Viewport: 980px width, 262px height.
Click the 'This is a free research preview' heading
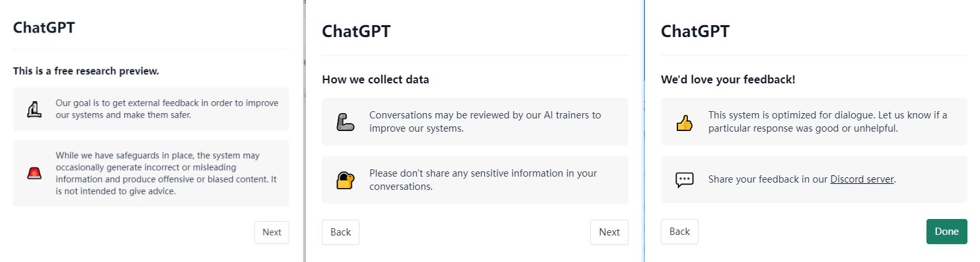86,71
